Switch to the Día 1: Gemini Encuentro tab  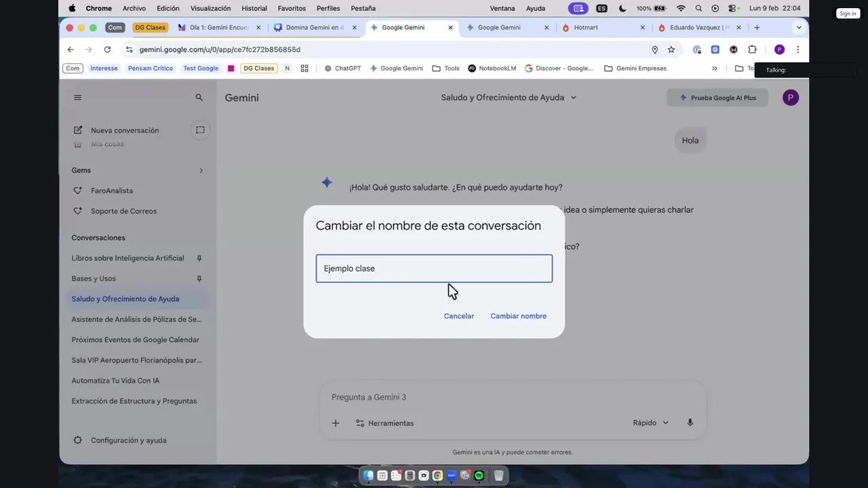tap(219, 28)
